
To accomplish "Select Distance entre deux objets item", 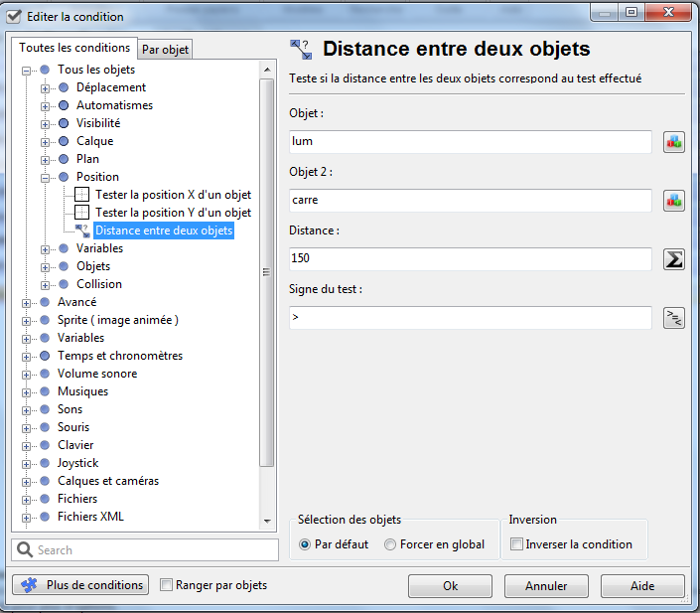I will pos(164,230).
